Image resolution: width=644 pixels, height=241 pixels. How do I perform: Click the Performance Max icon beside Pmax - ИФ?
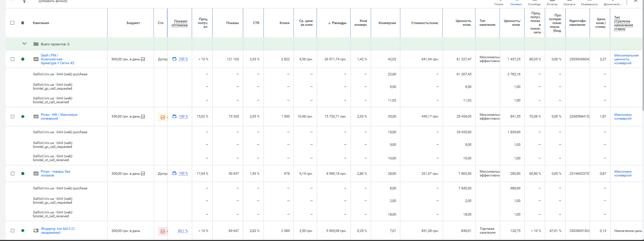point(36,116)
